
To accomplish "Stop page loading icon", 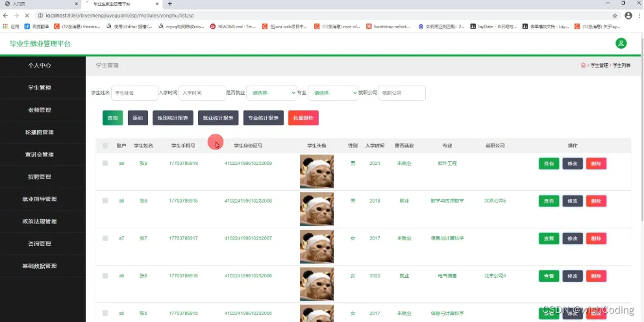I will [27, 16].
